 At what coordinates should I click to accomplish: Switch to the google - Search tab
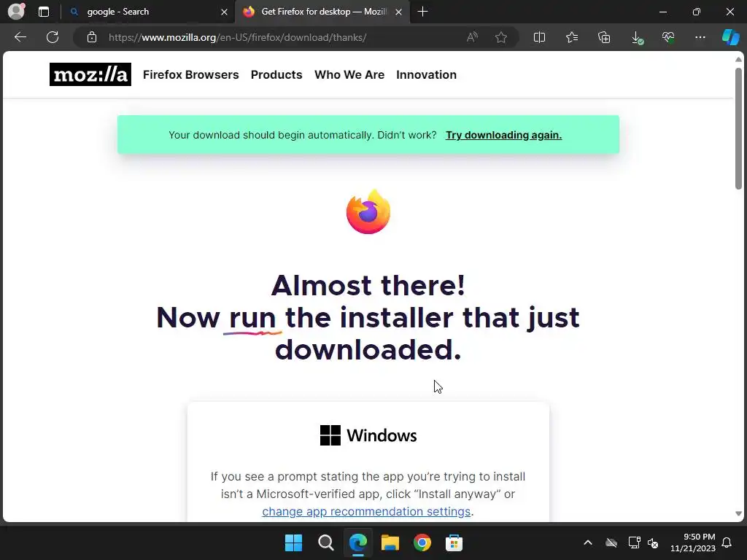[x=147, y=12]
